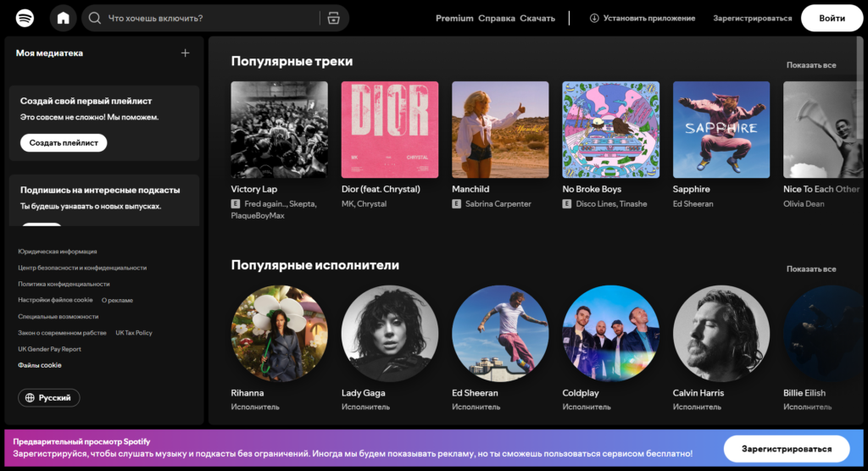Open Billie Eilish artist photo
Viewport: 868px width, 471px height.
click(823, 333)
